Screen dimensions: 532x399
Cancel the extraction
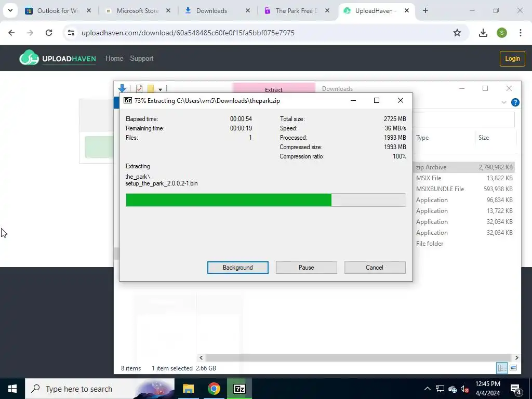click(375, 268)
